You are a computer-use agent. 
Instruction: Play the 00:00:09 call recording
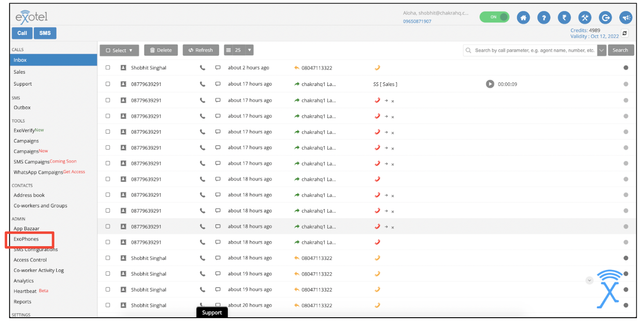point(490,84)
